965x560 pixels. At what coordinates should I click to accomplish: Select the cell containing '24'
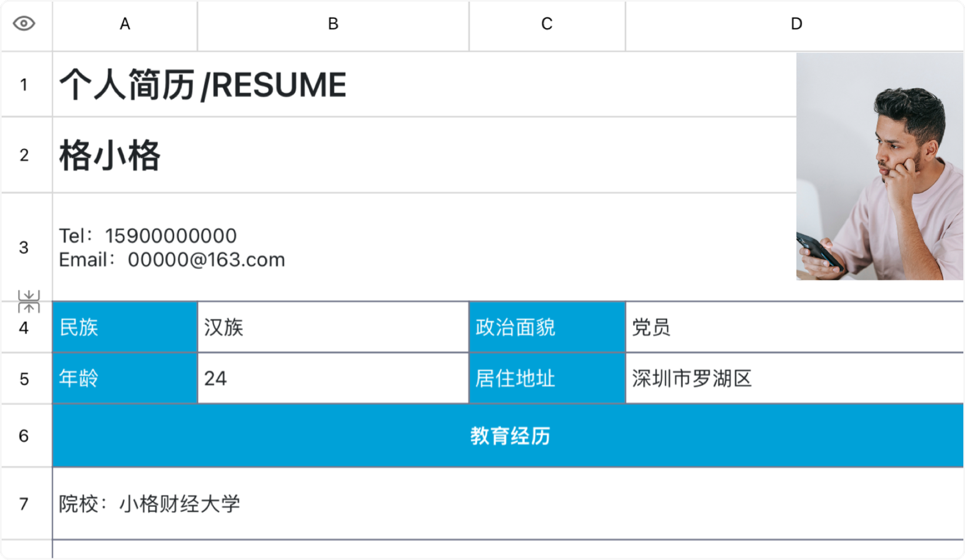pyautogui.click(x=333, y=378)
